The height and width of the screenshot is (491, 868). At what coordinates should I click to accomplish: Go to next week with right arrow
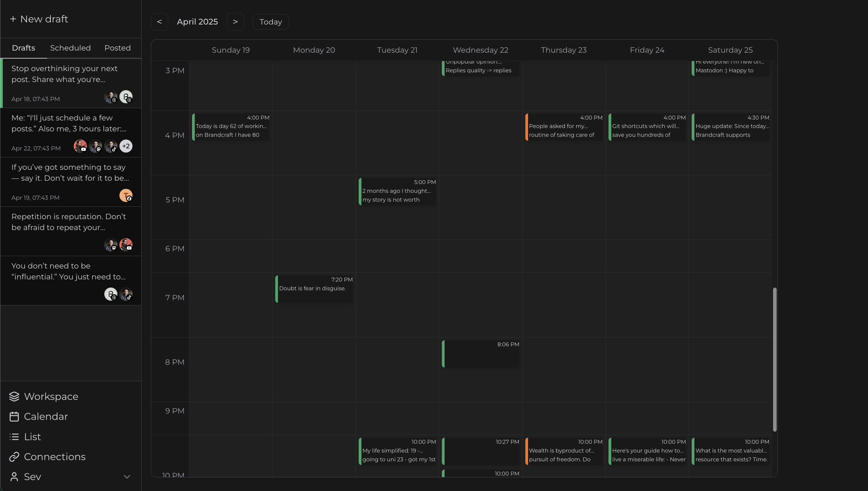(235, 22)
